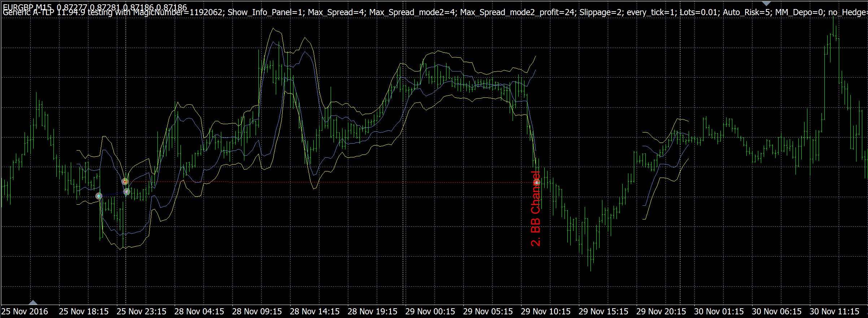The height and width of the screenshot is (318, 868).
Task: Click the 29 Nov 10:15 time label
Action: click(545, 311)
